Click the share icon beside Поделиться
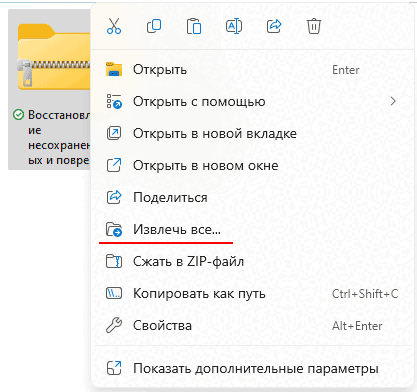 114,197
